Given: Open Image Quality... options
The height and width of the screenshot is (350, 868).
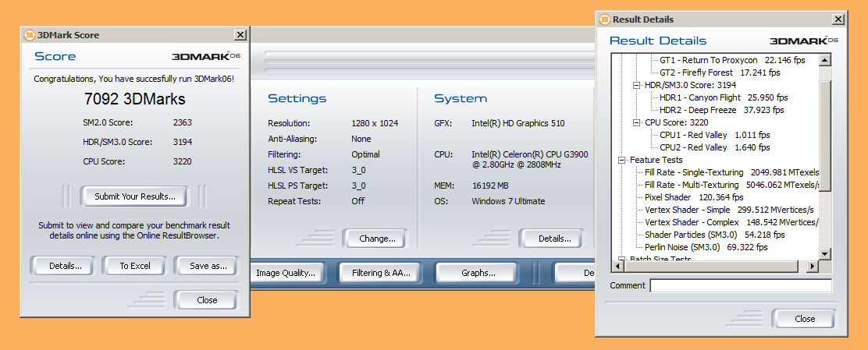Looking at the screenshot, I should coord(286,273).
